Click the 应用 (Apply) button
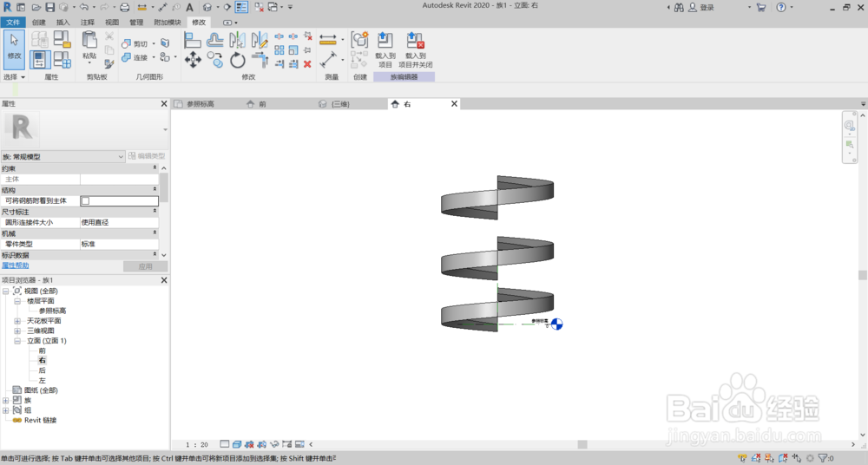This screenshot has height=465, width=868. 145,266
